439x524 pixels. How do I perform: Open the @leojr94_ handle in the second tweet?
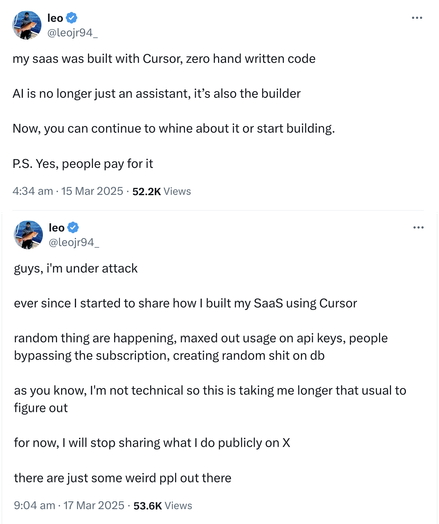pos(74,242)
